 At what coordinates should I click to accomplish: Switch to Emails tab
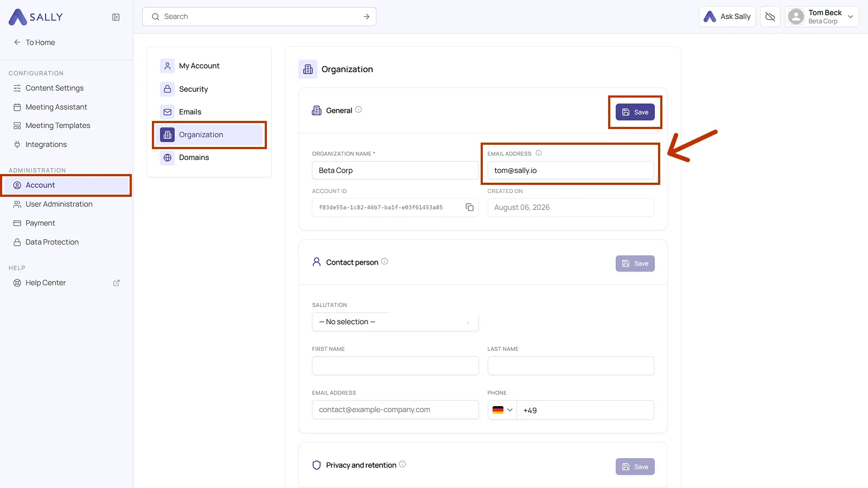209,112
